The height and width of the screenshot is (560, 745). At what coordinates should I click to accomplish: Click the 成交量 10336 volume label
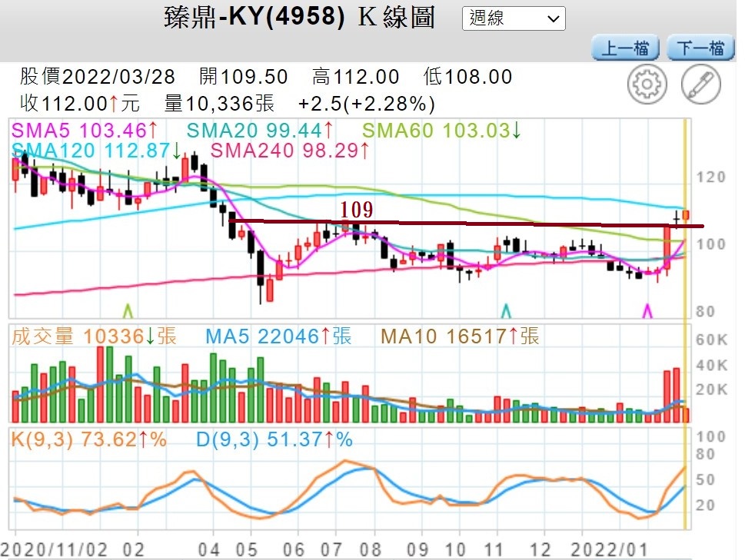[x=94, y=336]
